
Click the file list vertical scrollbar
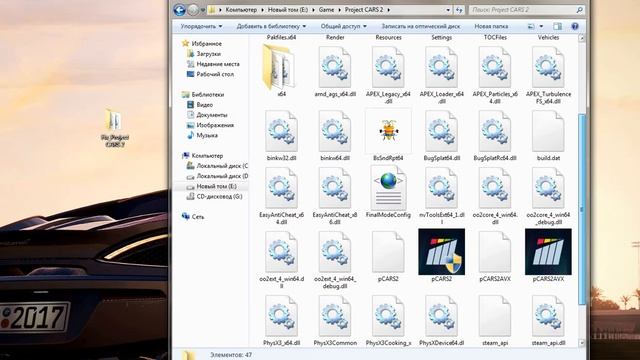[x=582, y=208]
